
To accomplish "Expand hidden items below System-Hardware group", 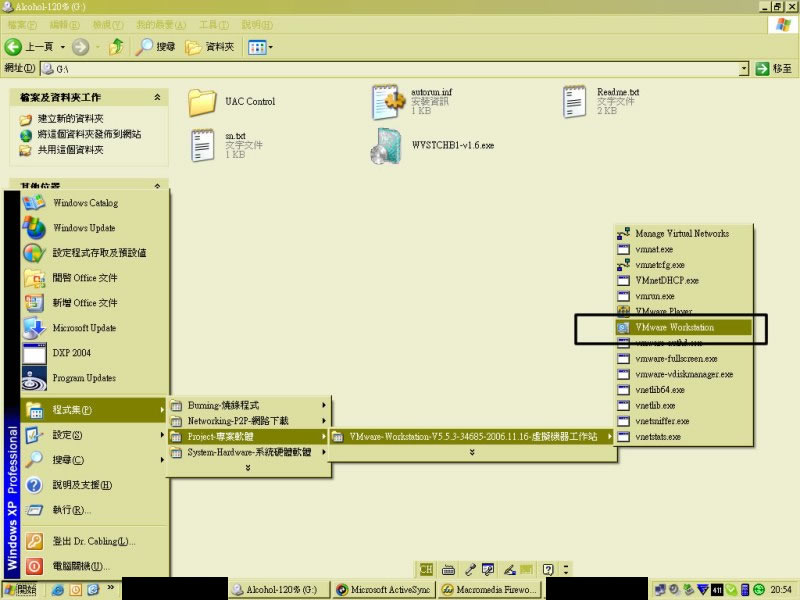I will [248, 468].
